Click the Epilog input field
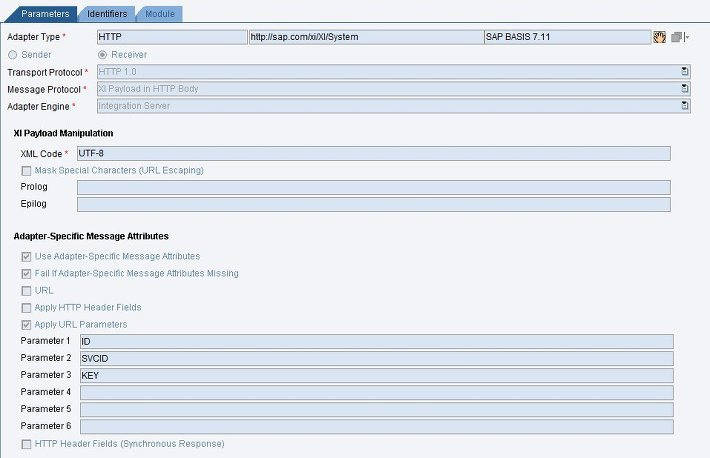The image size is (710, 458). (374, 204)
